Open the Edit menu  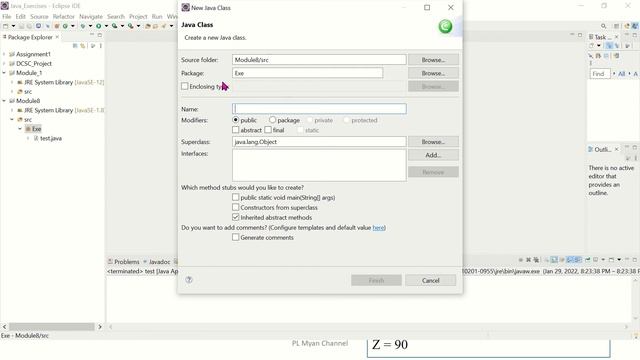tap(20, 16)
